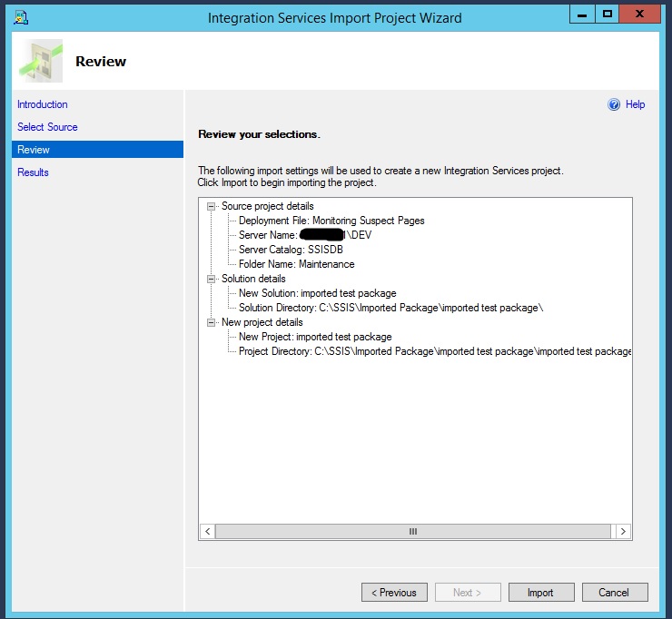Screen dimensions: 672x619
Task: Click the Review page header graphic
Action: (x=40, y=62)
